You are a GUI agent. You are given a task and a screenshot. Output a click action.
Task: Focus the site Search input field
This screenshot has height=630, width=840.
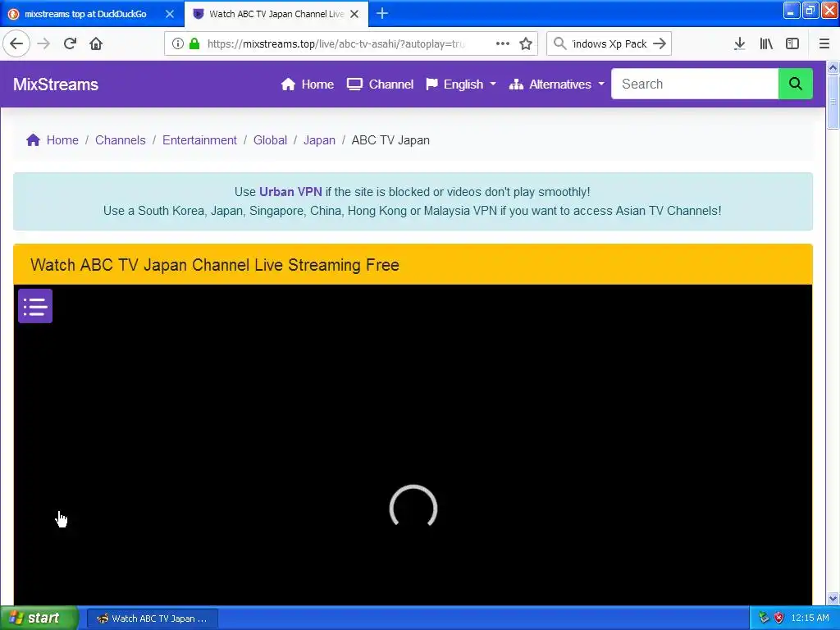point(695,84)
